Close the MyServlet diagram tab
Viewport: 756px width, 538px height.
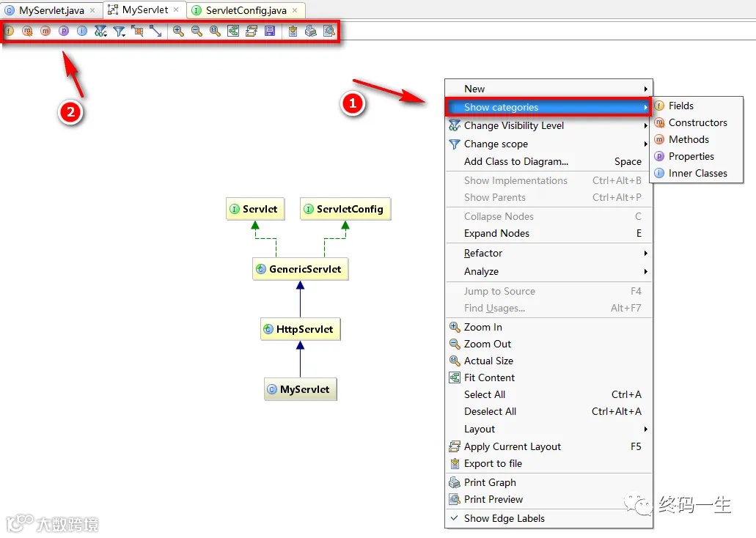pos(177,10)
